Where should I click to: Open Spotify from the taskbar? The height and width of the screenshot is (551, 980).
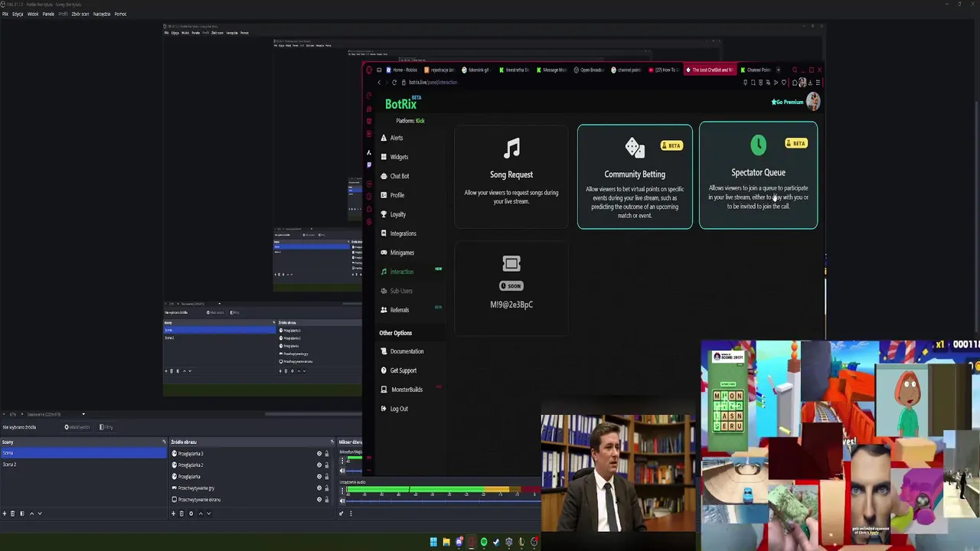pyautogui.click(x=484, y=542)
